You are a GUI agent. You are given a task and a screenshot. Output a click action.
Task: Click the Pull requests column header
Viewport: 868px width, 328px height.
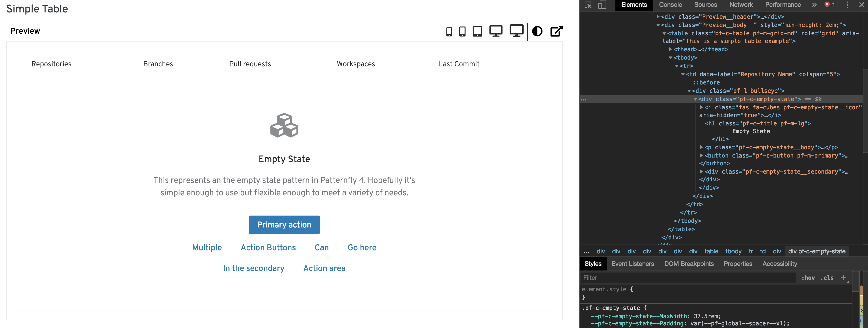(x=250, y=64)
